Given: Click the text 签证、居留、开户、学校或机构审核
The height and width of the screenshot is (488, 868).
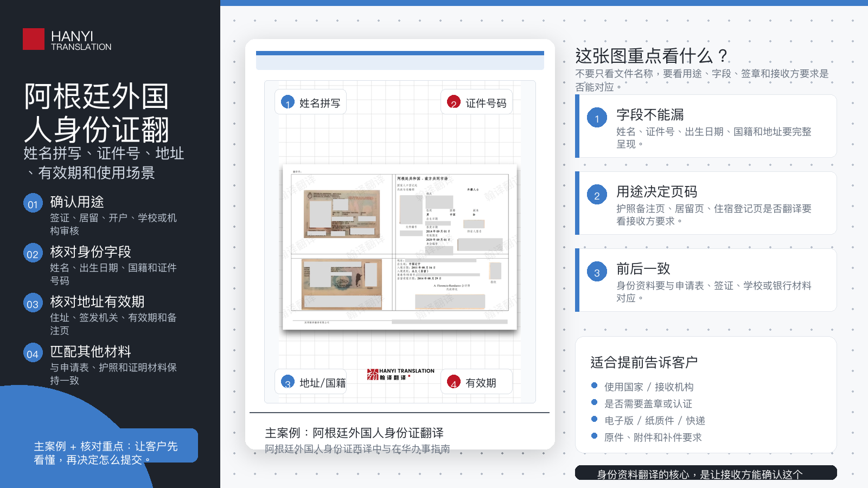Looking at the screenshot, I should coord(113,224).
